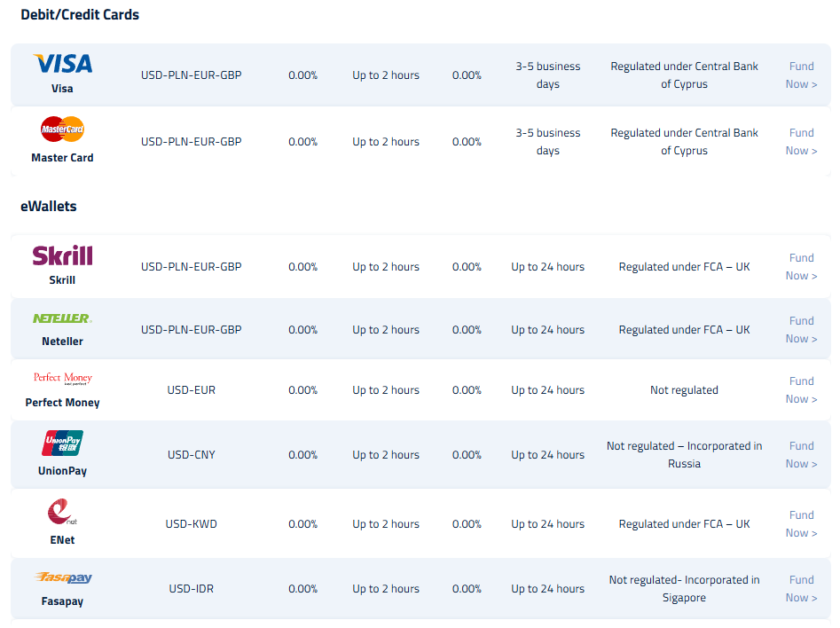Image resolution: width=840 pixels, height=628 pixels.
Task: Click the MasterCard logo icon
Action: coord(63,130)
